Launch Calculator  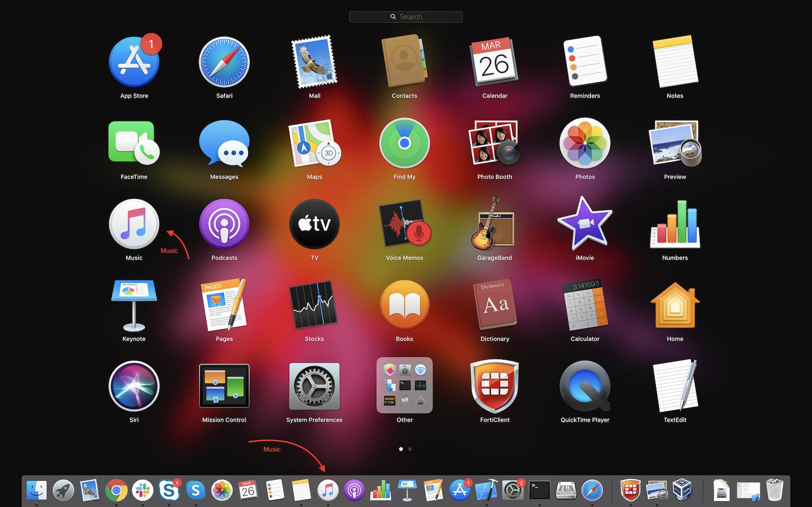click(x=585, y=305)
